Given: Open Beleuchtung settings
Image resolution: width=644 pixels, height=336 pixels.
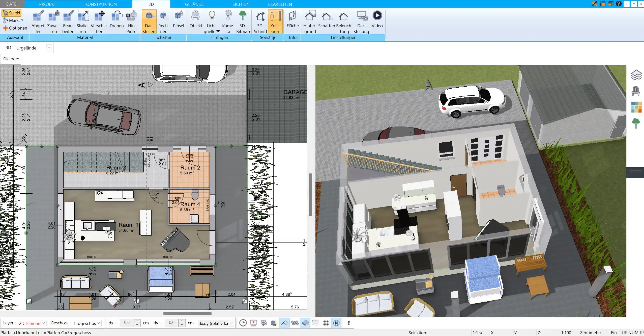Looking at the screenshot, I should 344,22.
